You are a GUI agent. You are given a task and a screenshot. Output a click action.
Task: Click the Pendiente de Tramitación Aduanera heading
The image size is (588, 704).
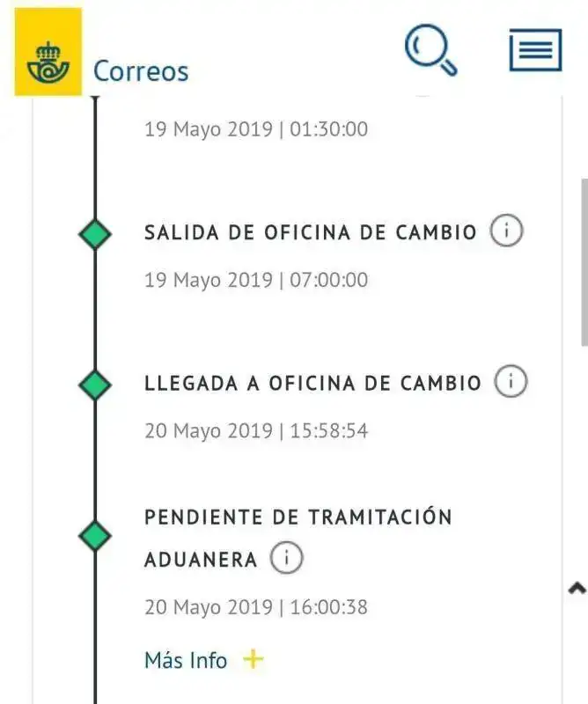298,539
